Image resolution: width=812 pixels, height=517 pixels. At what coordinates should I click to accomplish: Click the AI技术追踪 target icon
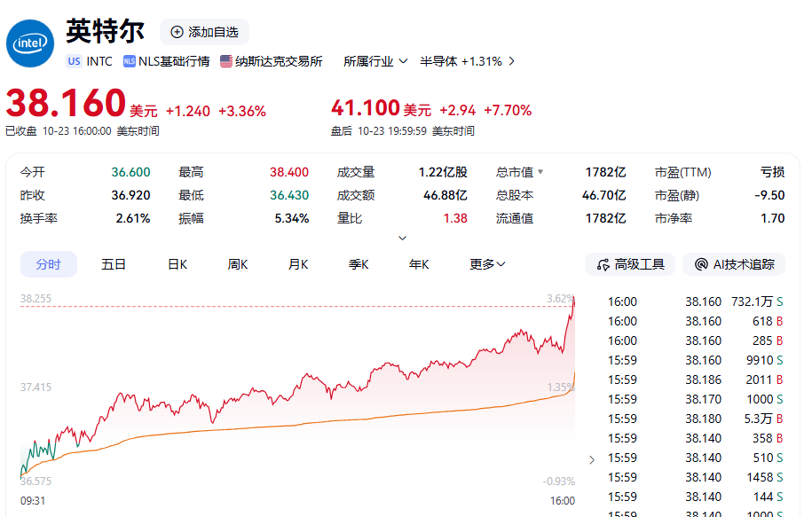pyautogui.click(x=700, y=264)
